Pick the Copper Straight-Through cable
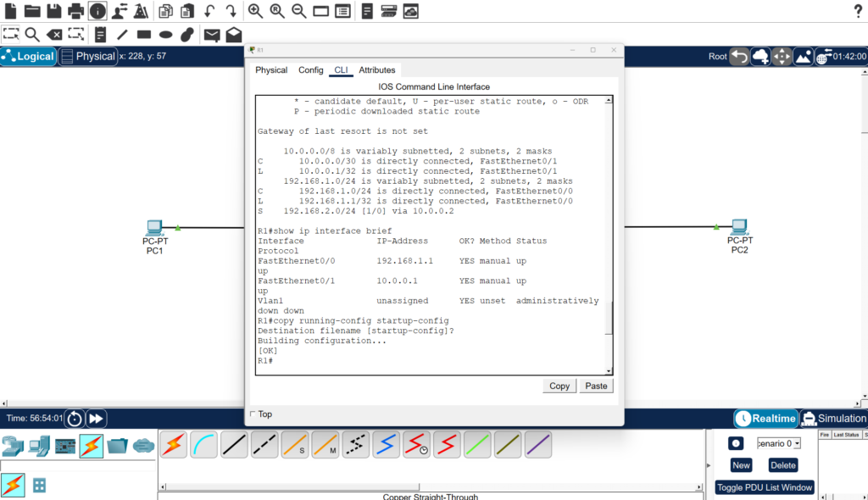Viewport: 868px width, 500px height. pyautogui.click(x=234, y=444)
